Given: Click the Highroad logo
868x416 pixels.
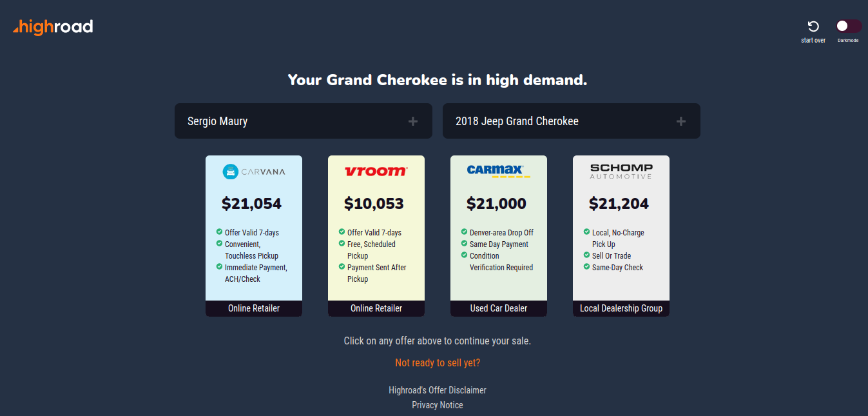Looking at the screenshot, I should (x=53, y=26).
